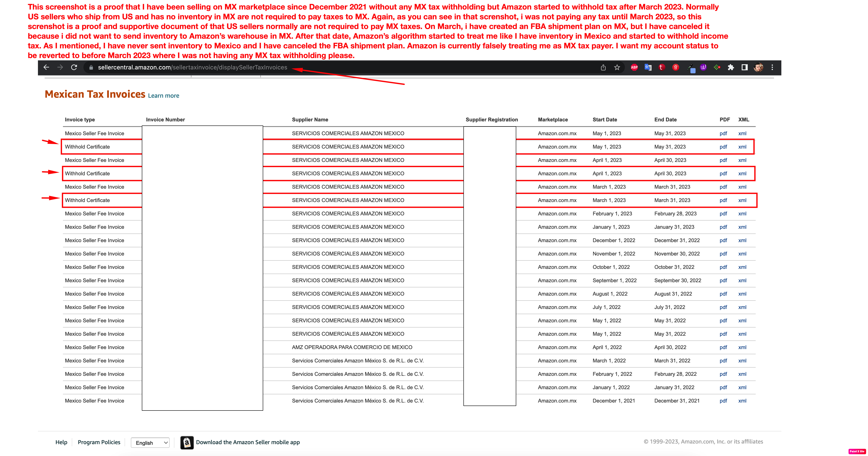Image resolution: width=868 pixels, height=456 pixels.
Task: Open xml for July 1, 2022 invoice
Action: tap(742, 307)
